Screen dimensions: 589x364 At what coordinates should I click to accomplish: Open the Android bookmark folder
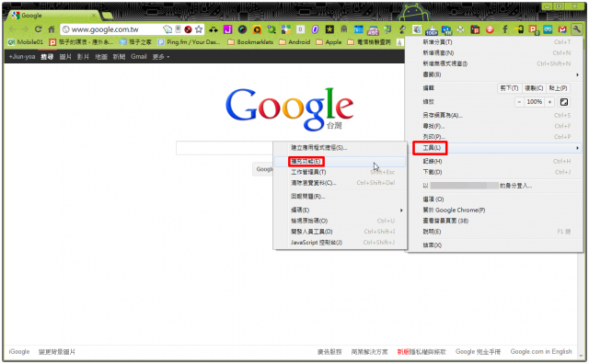[x=294, y=42]
